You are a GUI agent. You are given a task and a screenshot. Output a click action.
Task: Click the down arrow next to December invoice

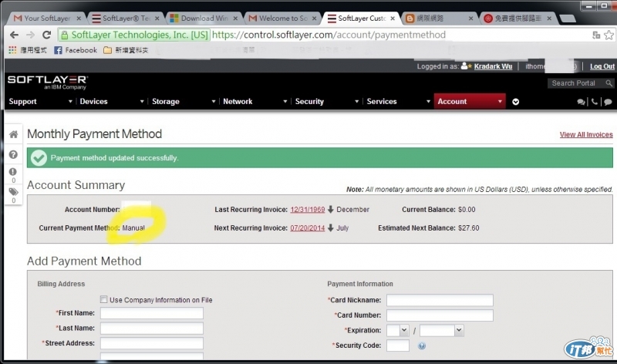point(331,209)
